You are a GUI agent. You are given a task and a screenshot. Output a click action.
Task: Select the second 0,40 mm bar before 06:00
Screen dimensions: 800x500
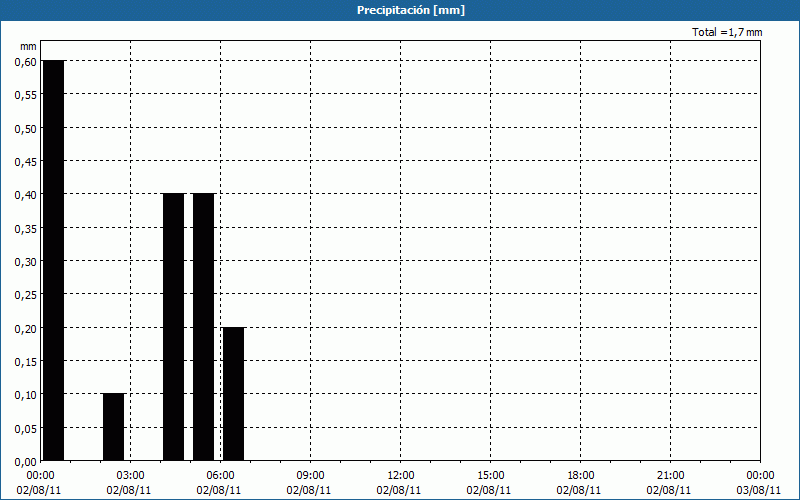click(x=204, y=327)
